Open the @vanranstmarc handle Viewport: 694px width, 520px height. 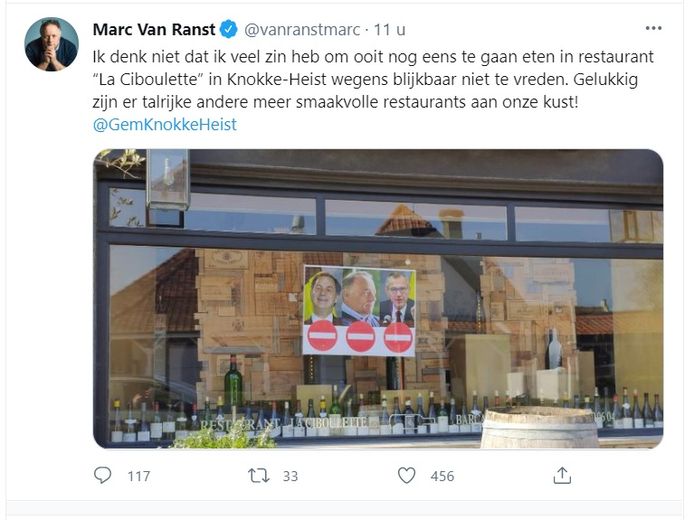302,29
